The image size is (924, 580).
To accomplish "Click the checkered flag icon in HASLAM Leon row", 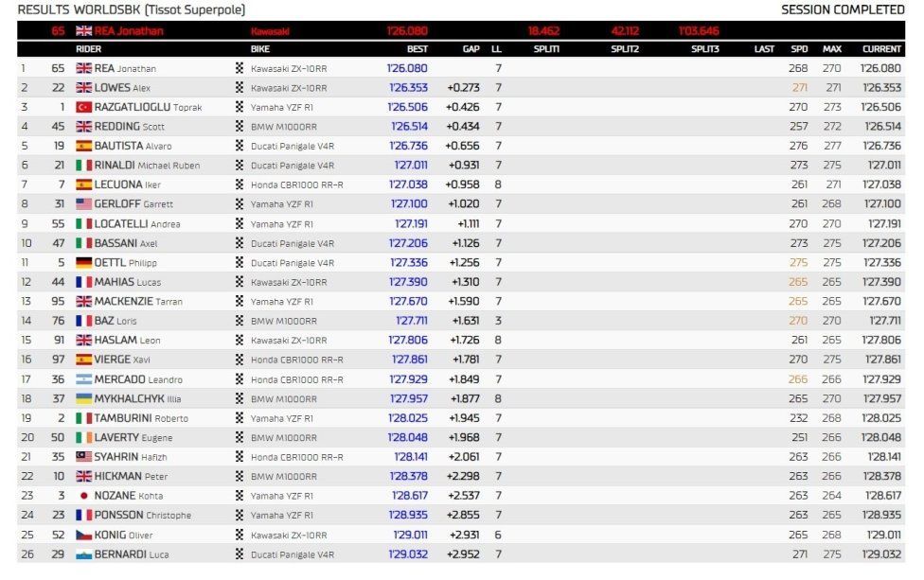I will point(240,341).
